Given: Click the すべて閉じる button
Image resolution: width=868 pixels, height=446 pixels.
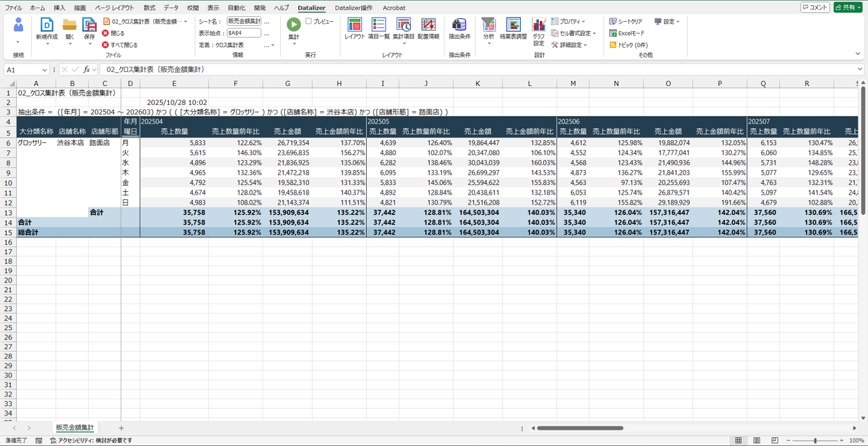Looking at the screenshot, I should (x=120, y=45).
